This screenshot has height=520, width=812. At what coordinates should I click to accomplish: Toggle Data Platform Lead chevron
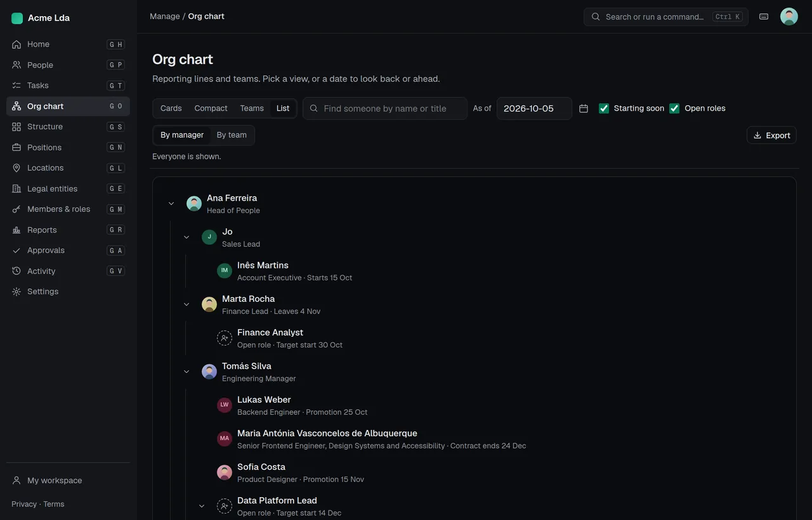pos(202,506)
